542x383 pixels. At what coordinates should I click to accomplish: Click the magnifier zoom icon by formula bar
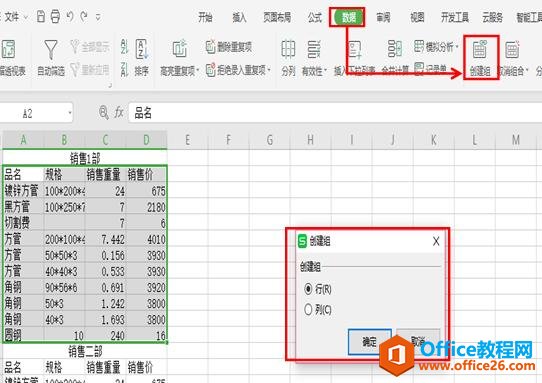[x=103, y=113]
